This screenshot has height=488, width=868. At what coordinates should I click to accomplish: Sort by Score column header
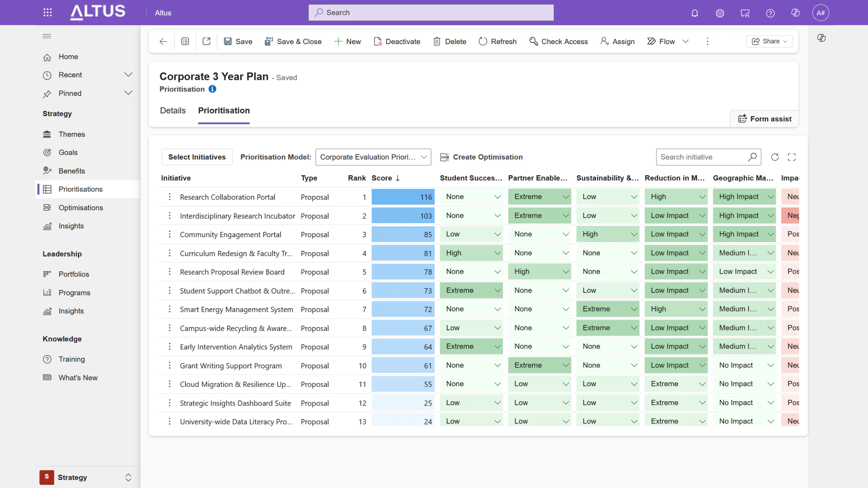(x=386, y=178)
